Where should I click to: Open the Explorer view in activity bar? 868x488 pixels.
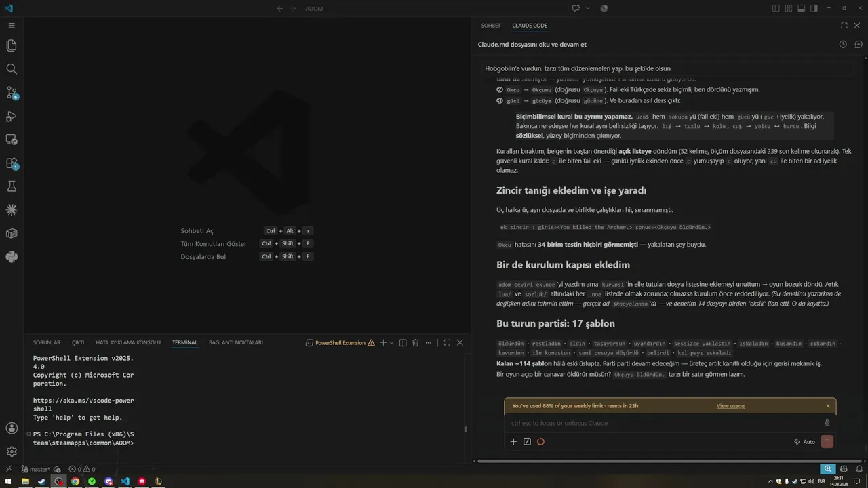pos(12,45)
